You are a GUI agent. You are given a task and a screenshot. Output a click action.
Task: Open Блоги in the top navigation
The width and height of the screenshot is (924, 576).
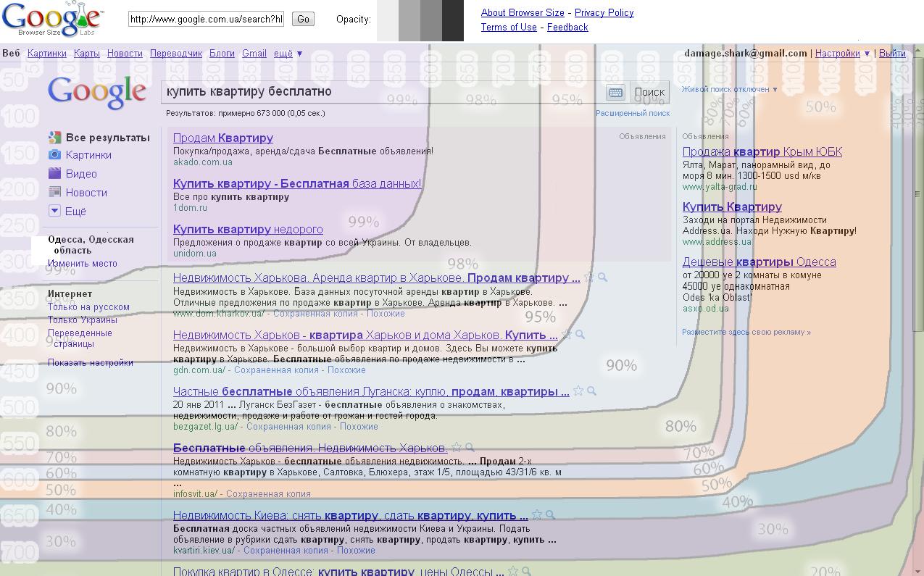222,54
